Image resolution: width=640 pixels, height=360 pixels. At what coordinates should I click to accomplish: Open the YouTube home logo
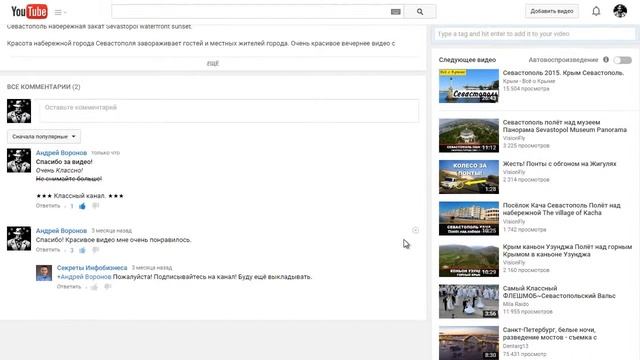29,12
